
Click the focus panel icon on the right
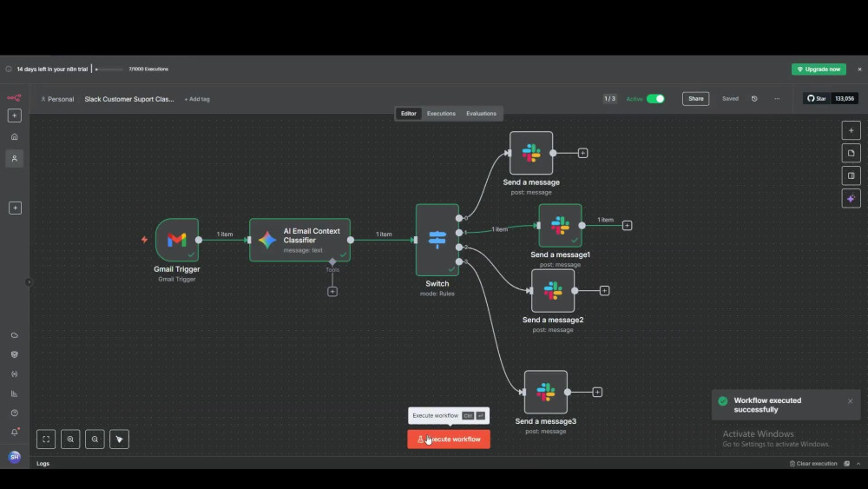(x=851, y=175)
